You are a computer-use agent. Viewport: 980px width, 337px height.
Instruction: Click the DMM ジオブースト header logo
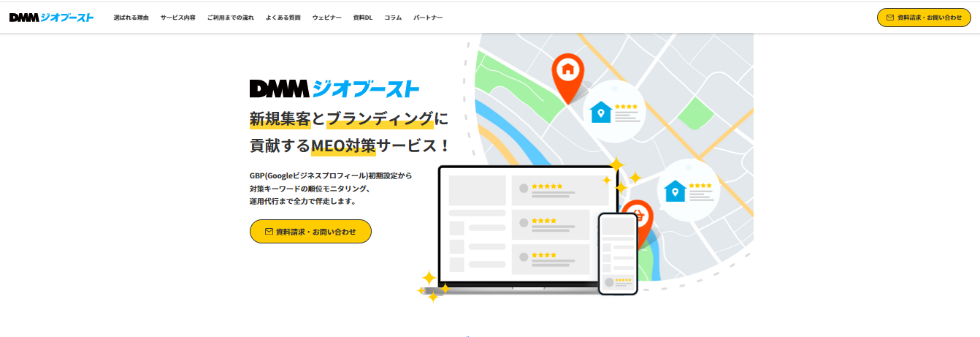click(51, 17)
